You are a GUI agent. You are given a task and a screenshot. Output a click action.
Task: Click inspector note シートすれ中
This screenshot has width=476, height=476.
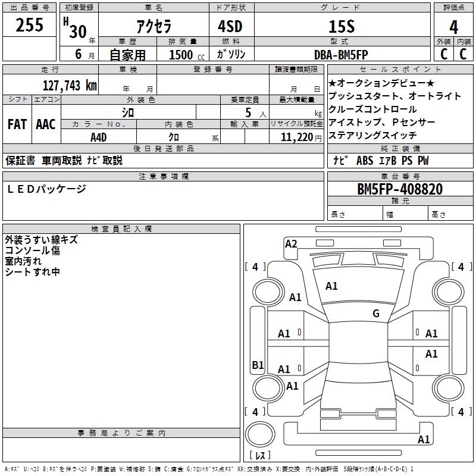(x=33, y=272)
